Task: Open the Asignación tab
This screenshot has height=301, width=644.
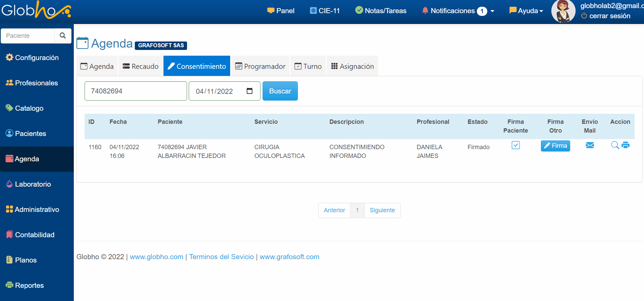Action: (352, 66)
